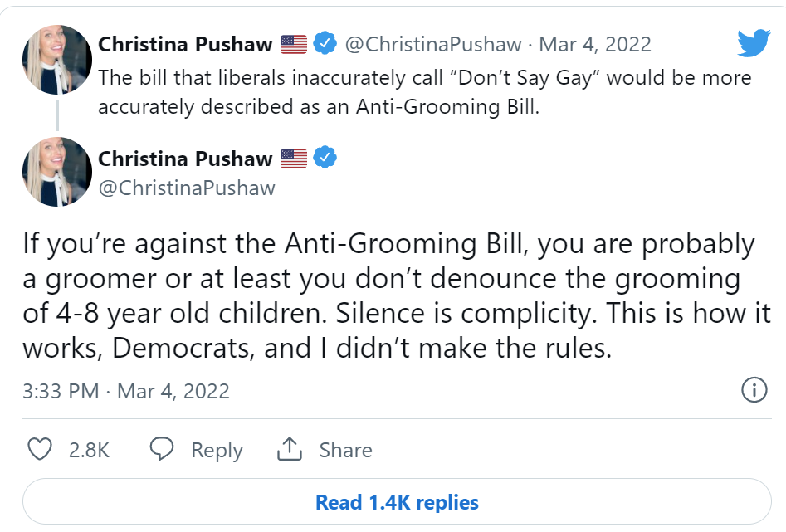
Task: Click the Twitter bird logo
Action: [x=754, y=42]
